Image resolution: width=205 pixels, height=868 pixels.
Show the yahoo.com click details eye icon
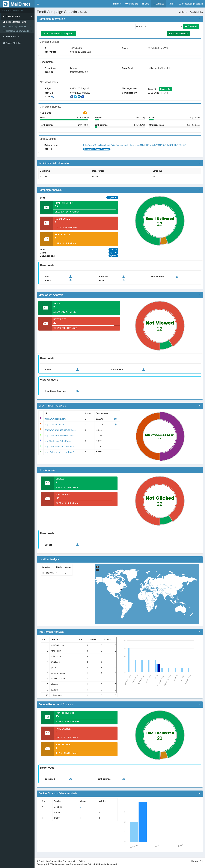(x=115, y=425)
